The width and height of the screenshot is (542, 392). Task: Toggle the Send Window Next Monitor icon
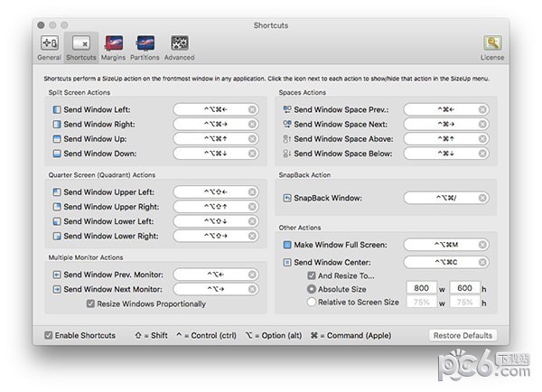point(57,289)
